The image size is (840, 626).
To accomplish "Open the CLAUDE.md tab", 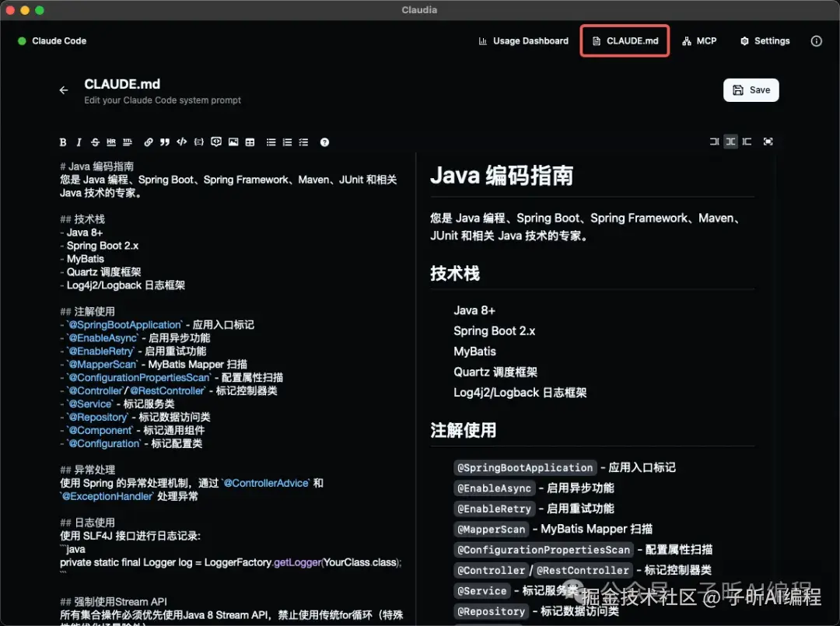I will (x=625, y=41).
